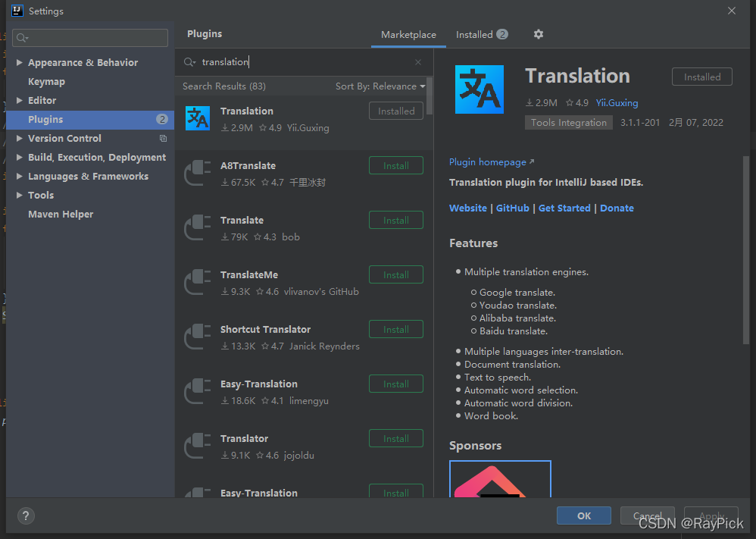The width and height of the screenshot is (756, 539).
Task: Click the large Translation logo in details
Action: pos(480,89)
